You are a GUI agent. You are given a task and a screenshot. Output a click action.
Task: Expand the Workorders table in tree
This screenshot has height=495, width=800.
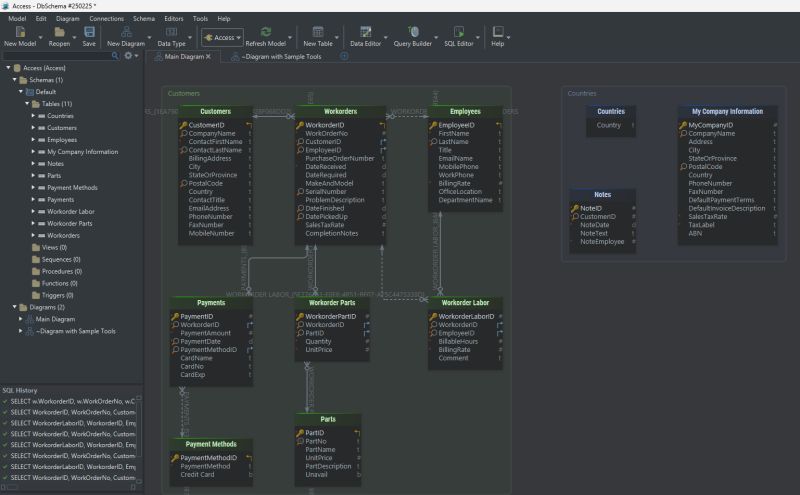pyautogui.click(x=33, y=235)
